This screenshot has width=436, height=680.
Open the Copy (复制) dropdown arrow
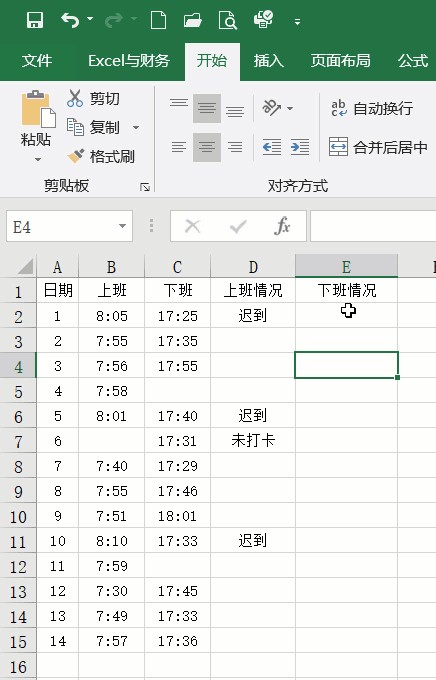[x=136, y=128]
